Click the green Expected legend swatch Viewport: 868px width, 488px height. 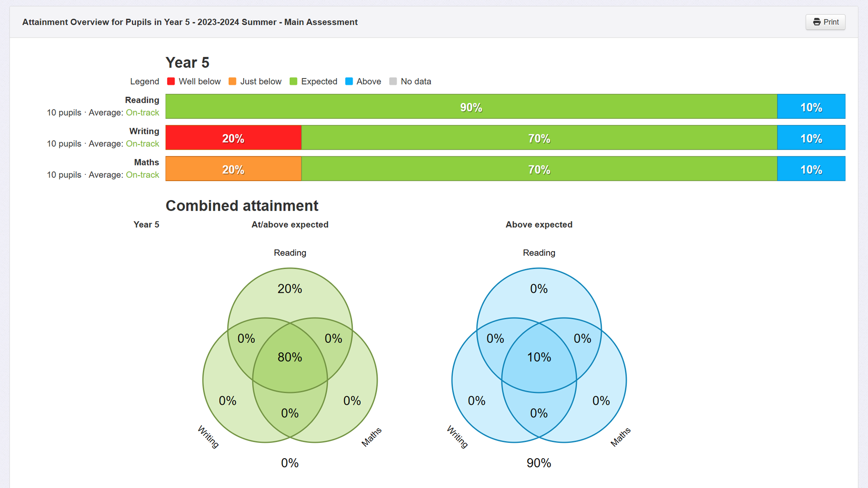click(x=293, y=81)
